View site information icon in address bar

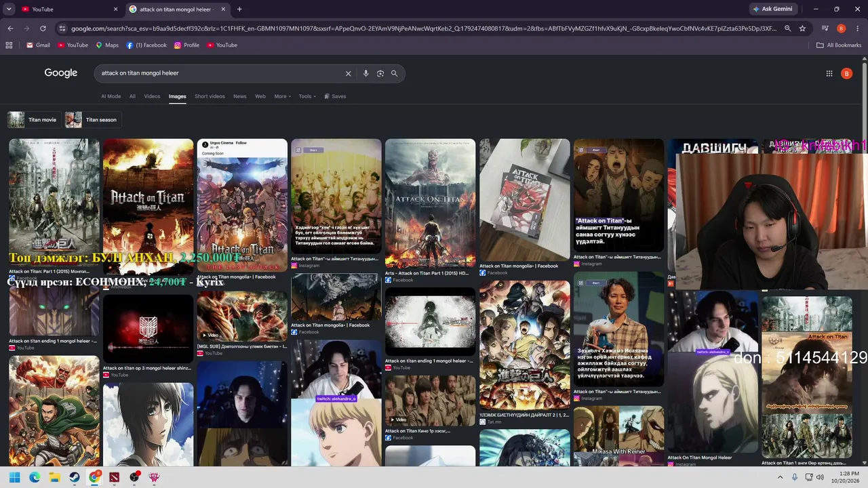click(x=62, y=28)
